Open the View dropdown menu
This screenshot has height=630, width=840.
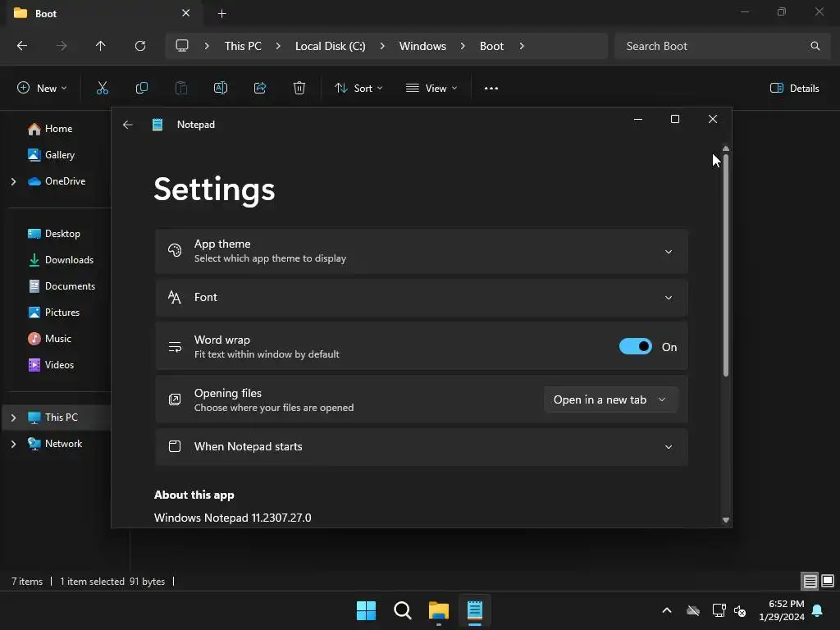coord(431,89)
